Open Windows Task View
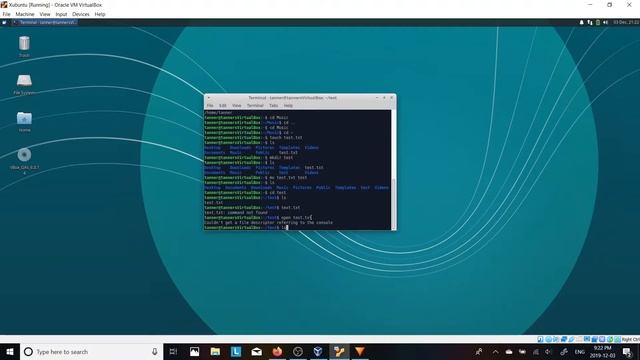The image size is (640, 360). click(x=173, y=351)
